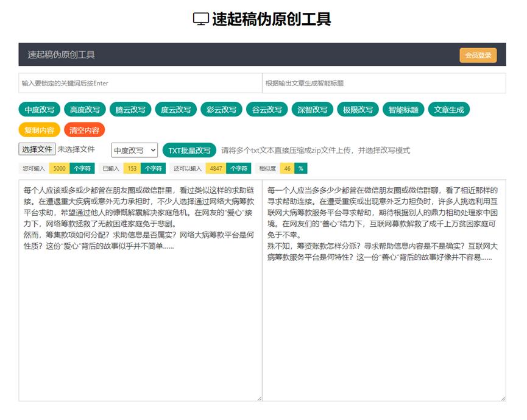Click the monitor icon beside the page title

(199, 17)
